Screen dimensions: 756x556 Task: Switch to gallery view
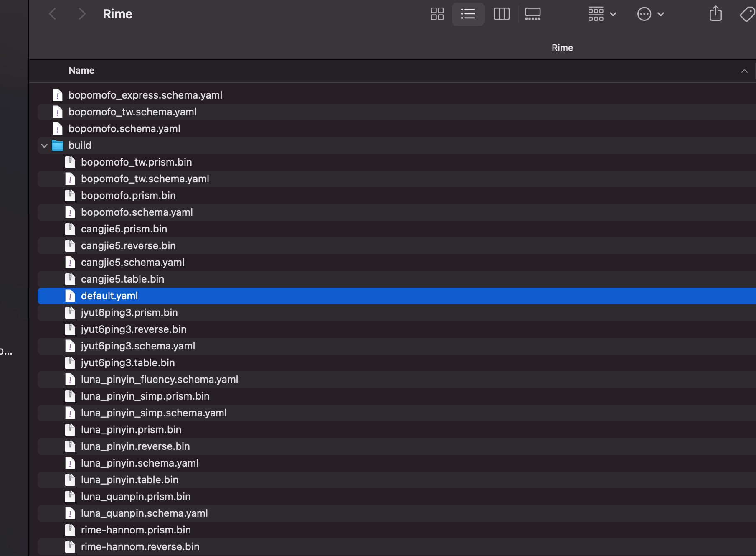point(533,14)
